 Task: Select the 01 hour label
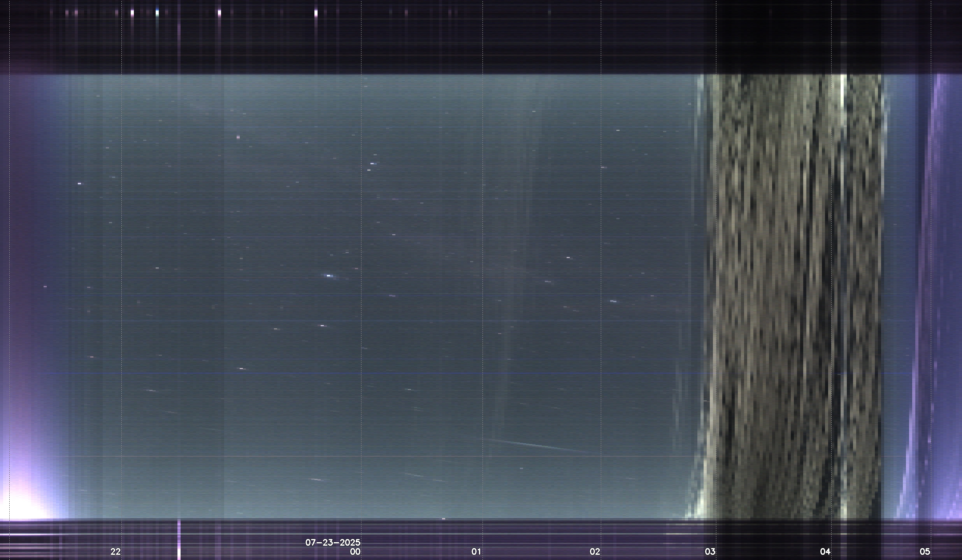coord(476,551)
